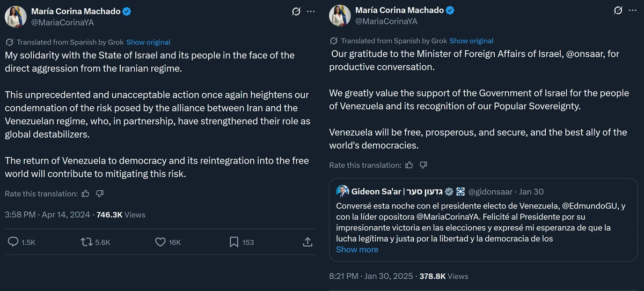The image size is (644, 291).
Task: Thumbs down the left tweet translation
Action: pos(99,193)
